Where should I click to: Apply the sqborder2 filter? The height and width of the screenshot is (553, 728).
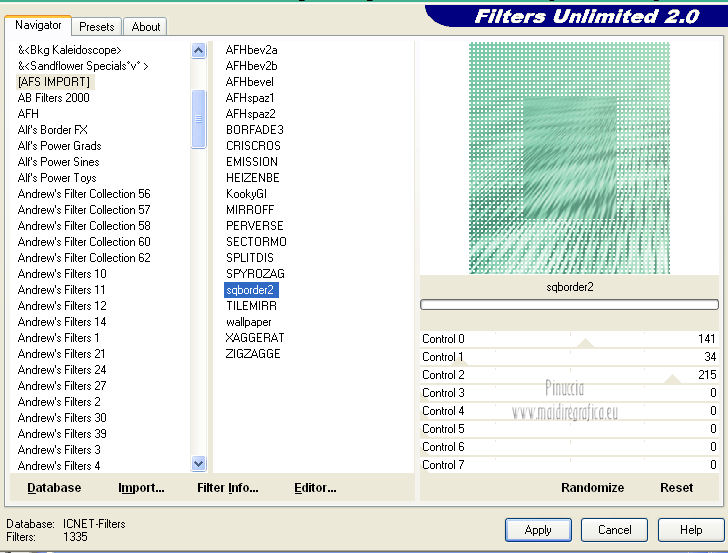tap(538, 530)
